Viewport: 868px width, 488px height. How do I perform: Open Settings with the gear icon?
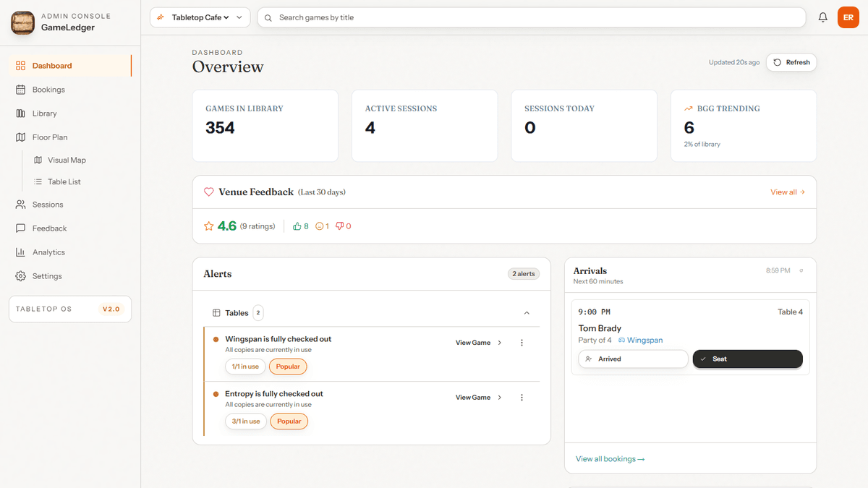pyautogui.click(x=20, y=275)
